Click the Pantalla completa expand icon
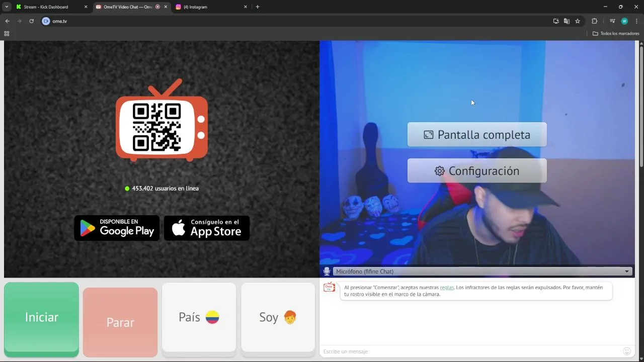This screenshot has height=362, width=644. [429, 135]
